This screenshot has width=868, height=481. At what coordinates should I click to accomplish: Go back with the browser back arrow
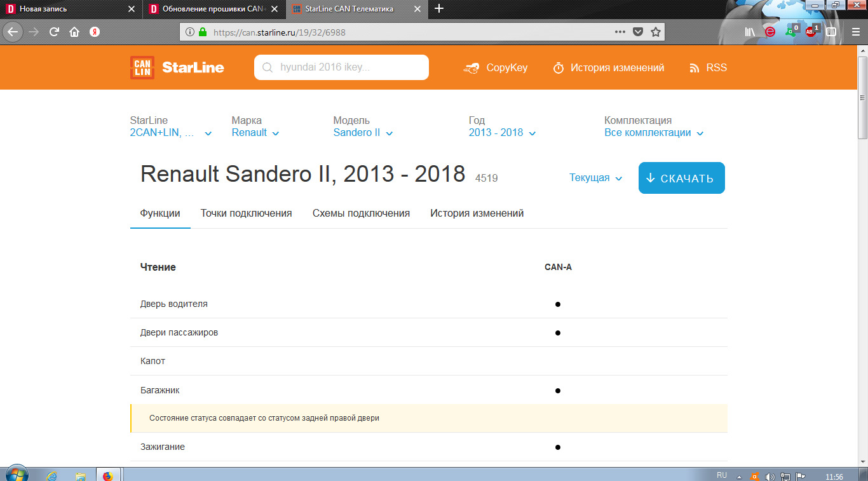coord(13,32)
